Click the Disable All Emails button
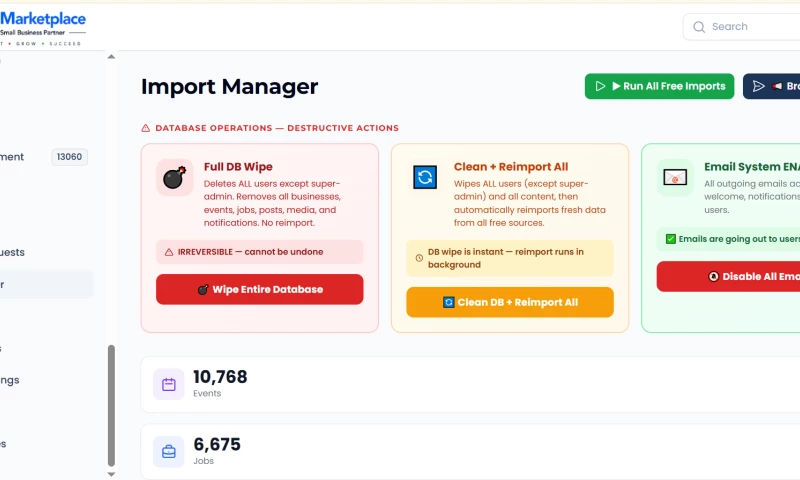This screenshot has width=800, height=480. tap(728, 276)
